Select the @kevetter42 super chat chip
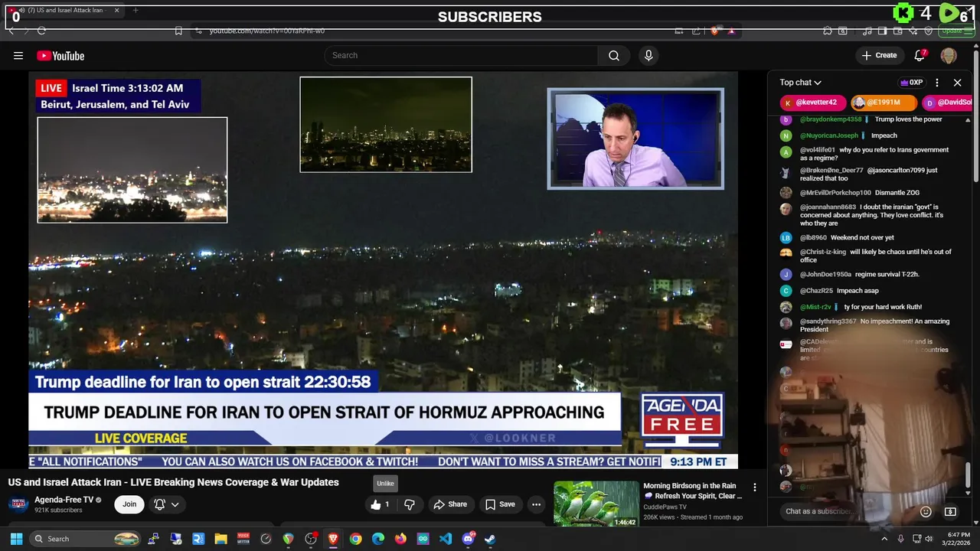 click(813, 103)
